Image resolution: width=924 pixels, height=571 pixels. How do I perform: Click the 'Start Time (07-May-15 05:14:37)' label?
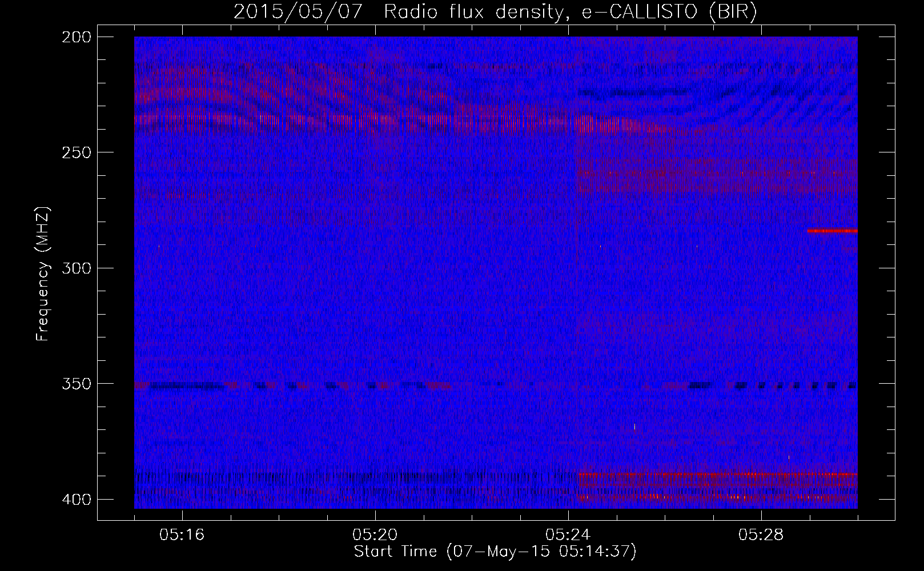point(495,552)
